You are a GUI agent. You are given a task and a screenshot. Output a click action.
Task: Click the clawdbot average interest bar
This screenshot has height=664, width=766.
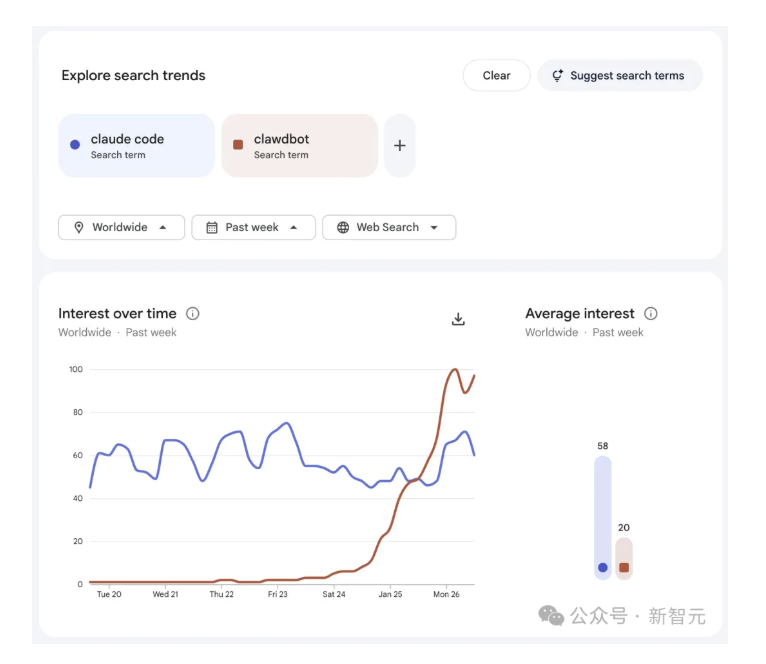624,558
